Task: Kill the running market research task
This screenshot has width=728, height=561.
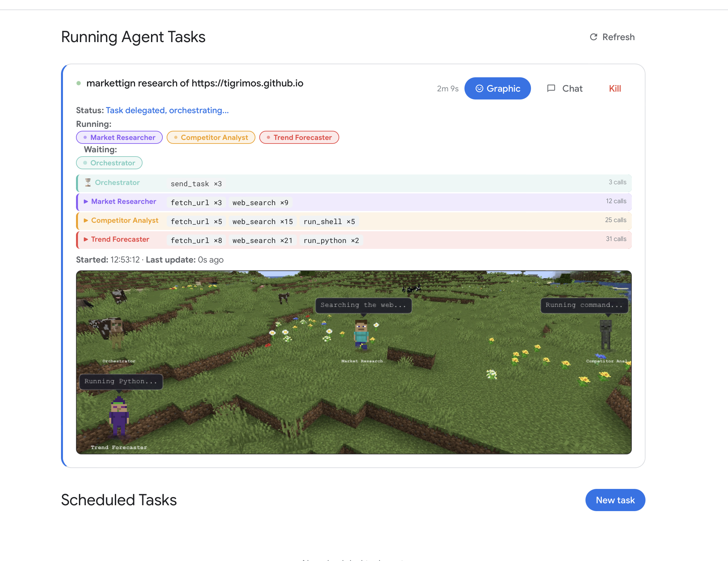Action: pyautogui.click(x=615, y=88)
